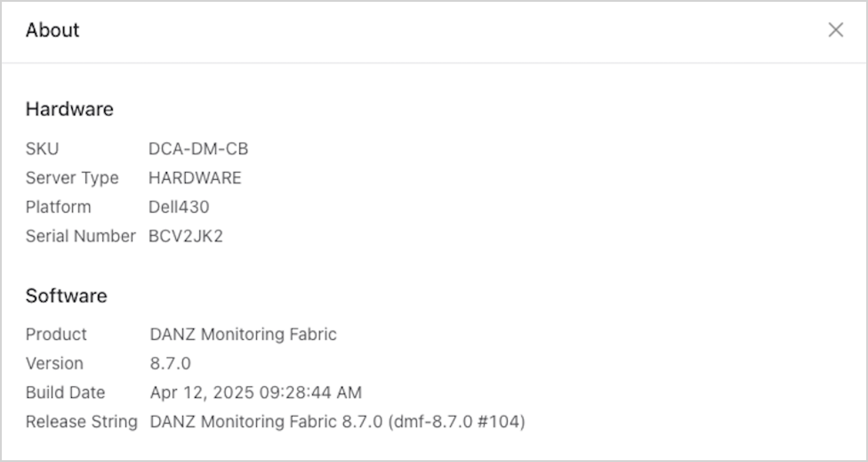Select the release string ending in #104
The width and height of the screenshot is (868, 462).
(337, 422)
